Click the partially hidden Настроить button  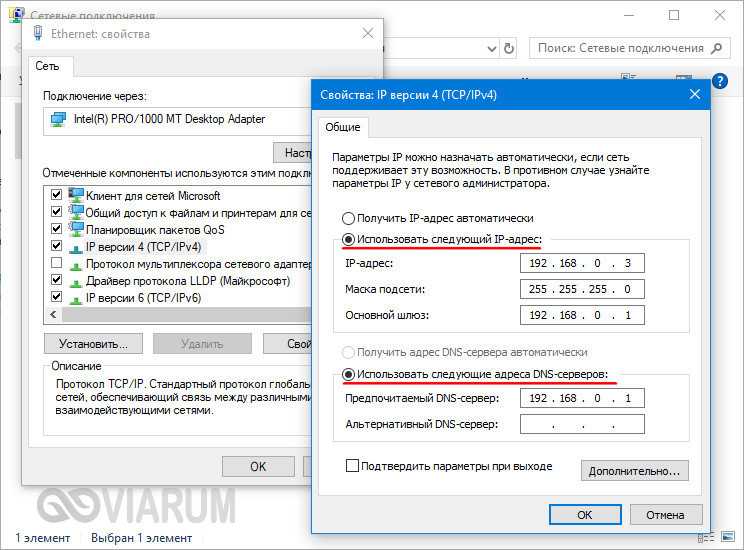[x=293, y=152]
